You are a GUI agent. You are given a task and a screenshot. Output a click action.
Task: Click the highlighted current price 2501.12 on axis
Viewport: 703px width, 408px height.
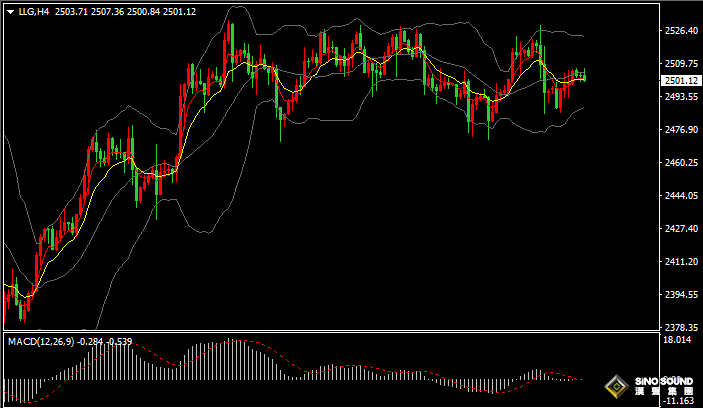[680, 80]
